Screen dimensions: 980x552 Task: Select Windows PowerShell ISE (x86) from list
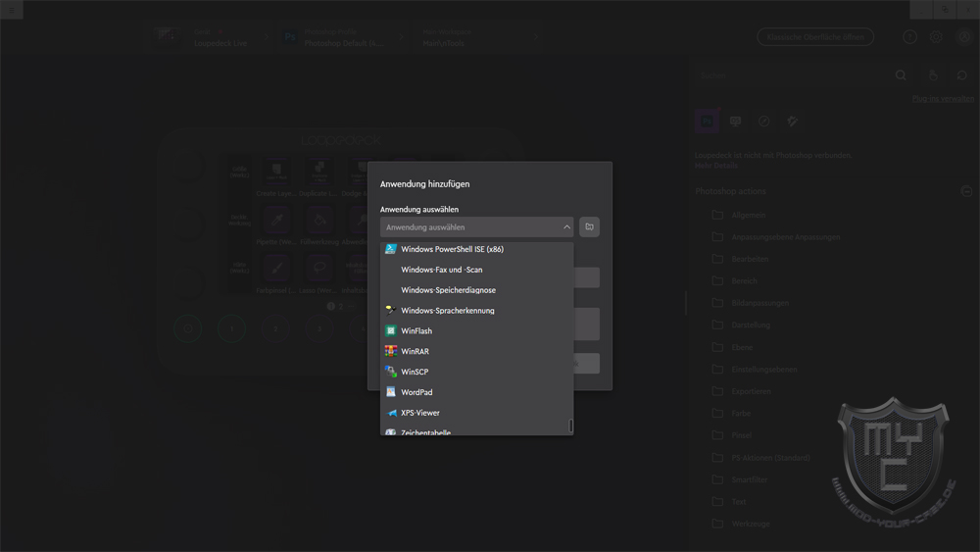[x=476, y=249]
